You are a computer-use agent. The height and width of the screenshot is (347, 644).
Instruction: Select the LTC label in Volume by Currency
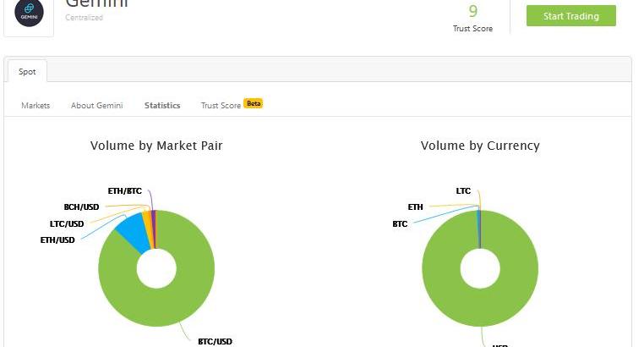coord(463,191)
